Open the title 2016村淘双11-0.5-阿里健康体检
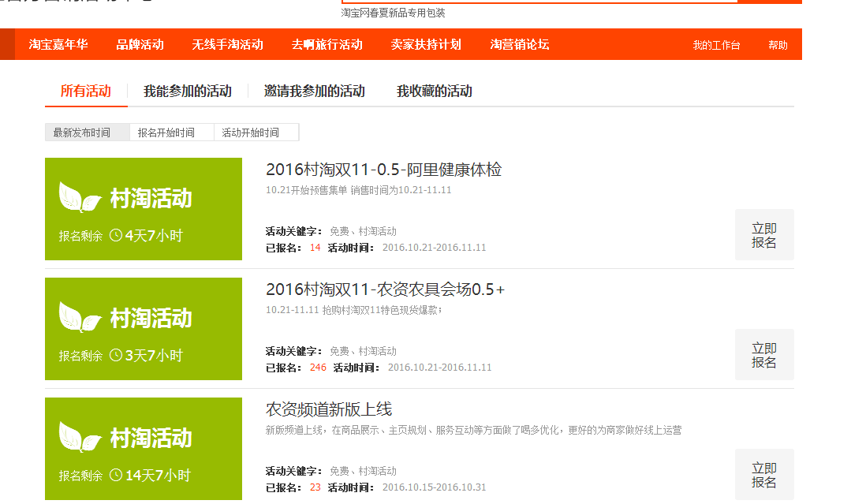 pos(384,170)
